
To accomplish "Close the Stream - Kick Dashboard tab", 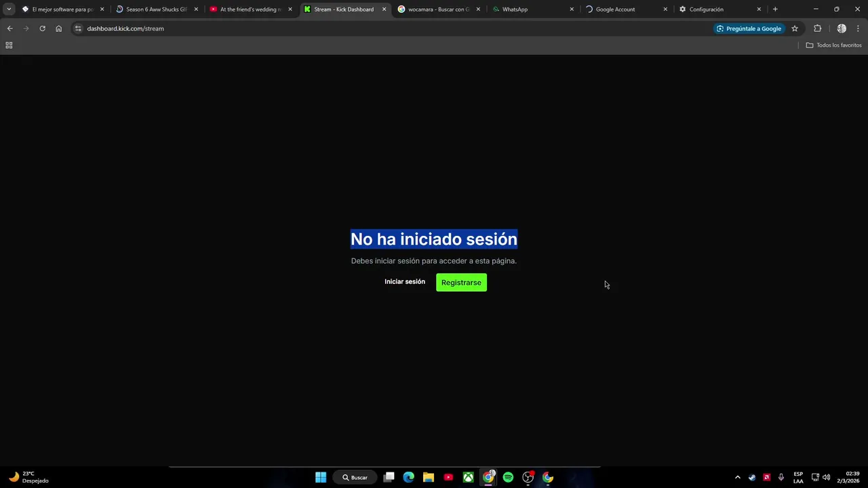I will (x=384, y=9).
